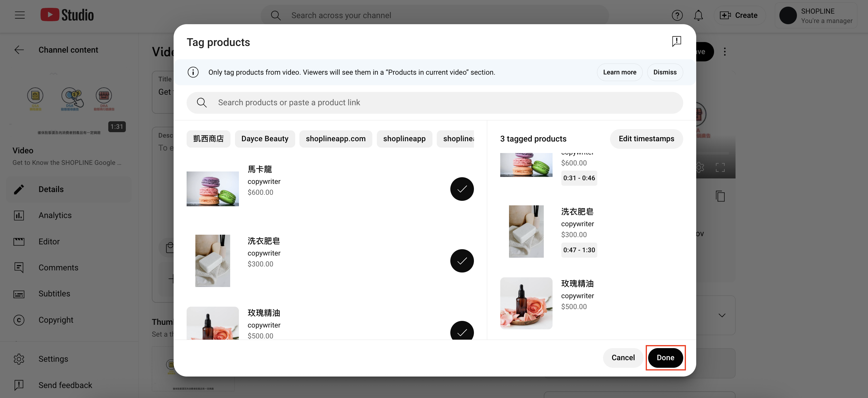The height and width of the screenshot is (398, 868).
Task: Open the Copyright section
Action: point(69,320)
